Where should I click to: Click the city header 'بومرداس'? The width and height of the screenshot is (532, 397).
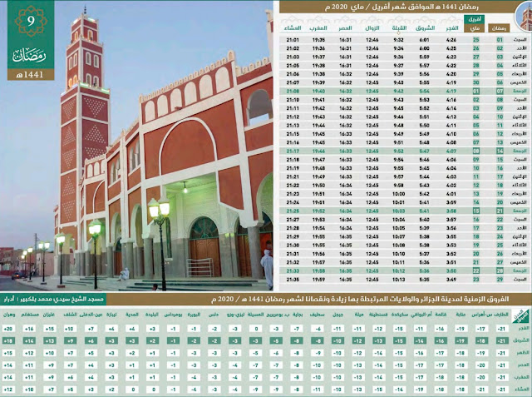pos(173,315)
